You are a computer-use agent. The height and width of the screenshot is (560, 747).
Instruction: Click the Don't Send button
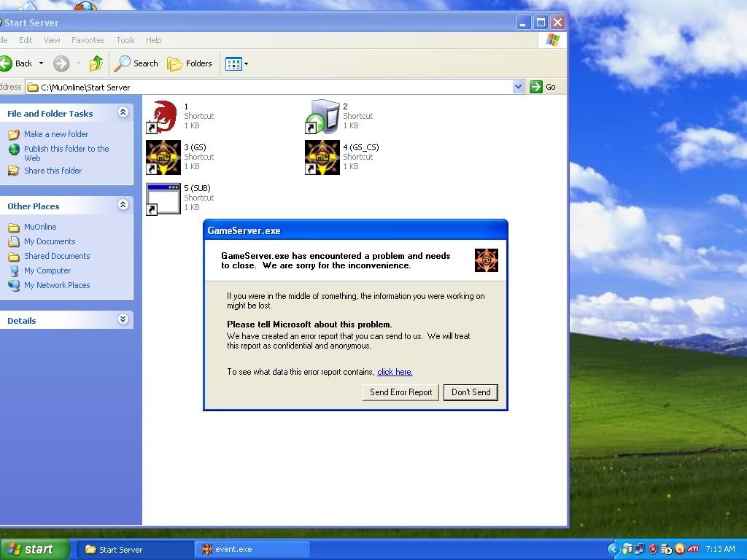click(x=471, y=392)
